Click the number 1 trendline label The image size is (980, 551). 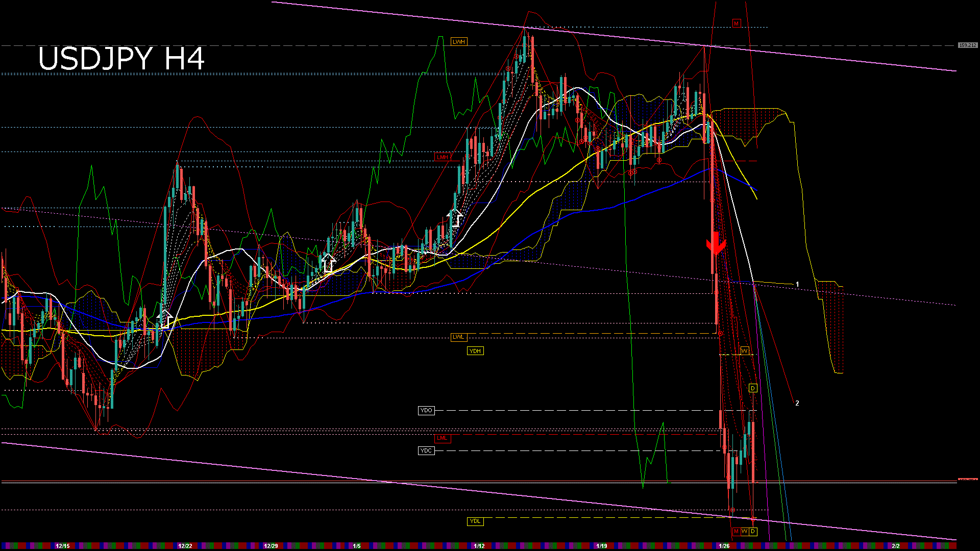click(797, 285)
